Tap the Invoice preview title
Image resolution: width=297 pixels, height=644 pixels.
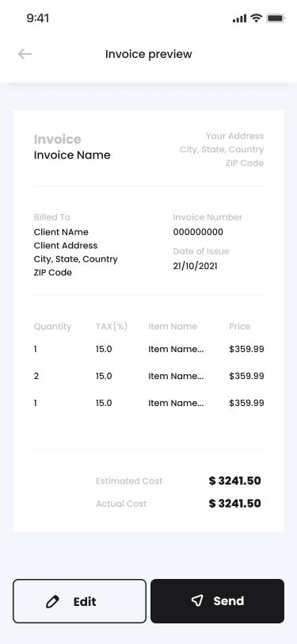click(149, 54)
